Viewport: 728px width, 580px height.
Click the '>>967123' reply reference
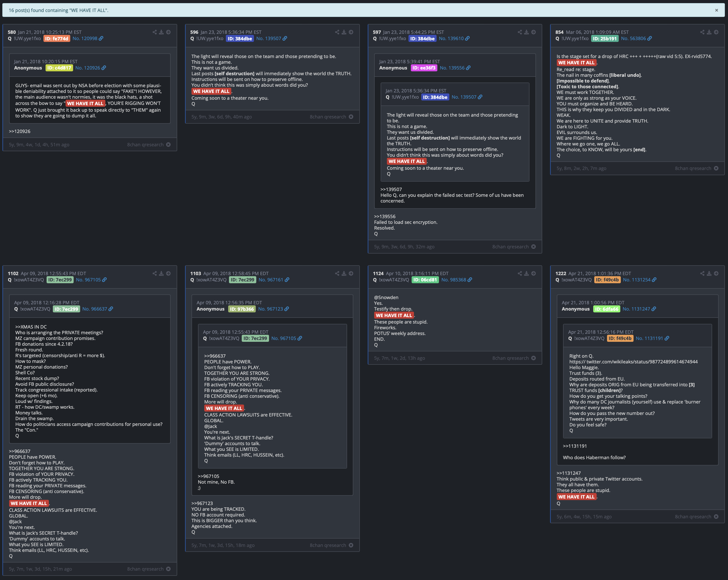point(202,503)
